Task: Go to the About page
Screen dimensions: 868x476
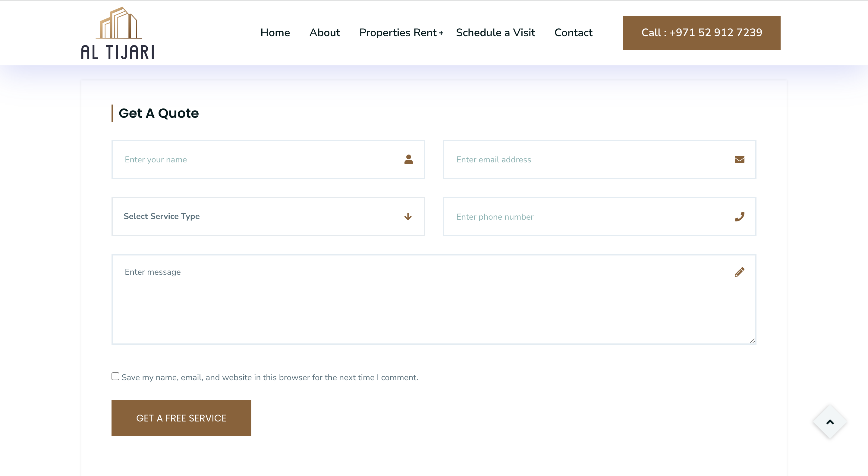Action: 325,33
